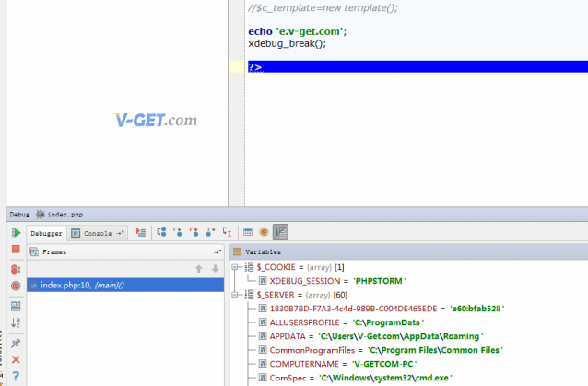
Task: Click the Debug tool window label
Action: pos(19,215)
